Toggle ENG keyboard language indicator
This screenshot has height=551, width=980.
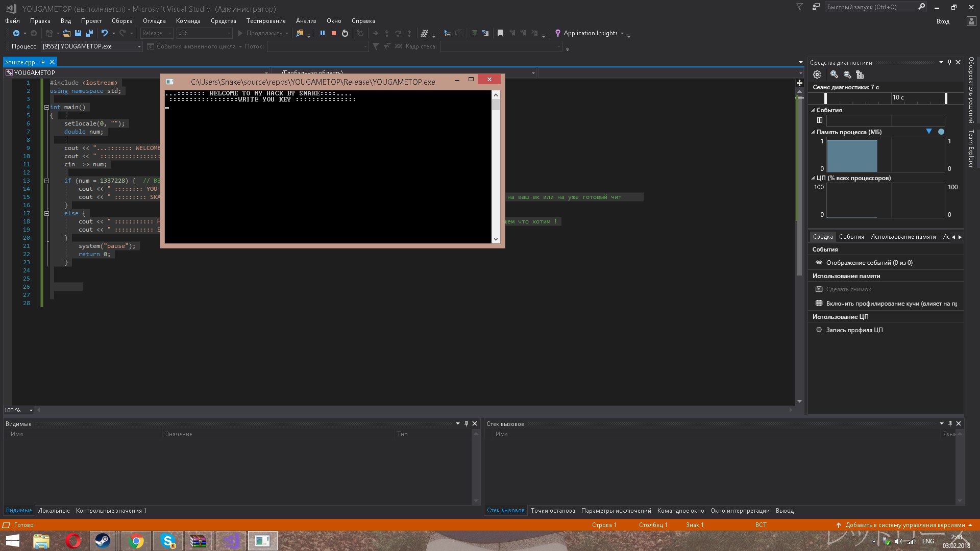pyautogui.click(x=928, y=541)
